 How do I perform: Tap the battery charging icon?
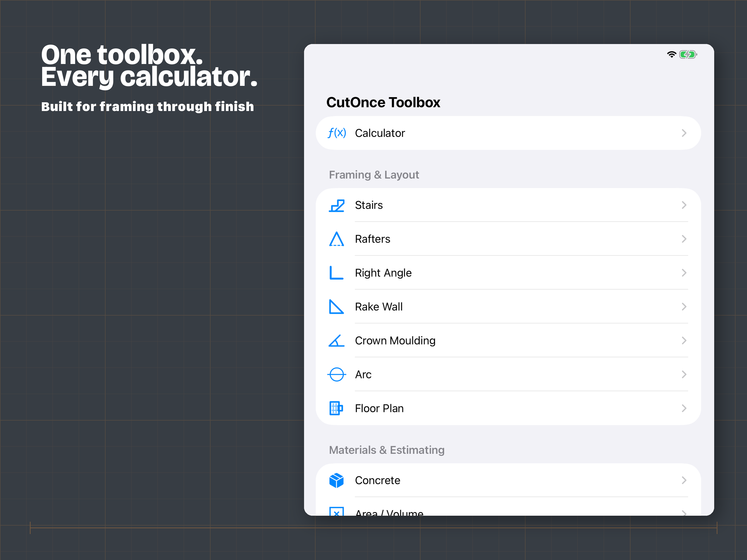688,54
